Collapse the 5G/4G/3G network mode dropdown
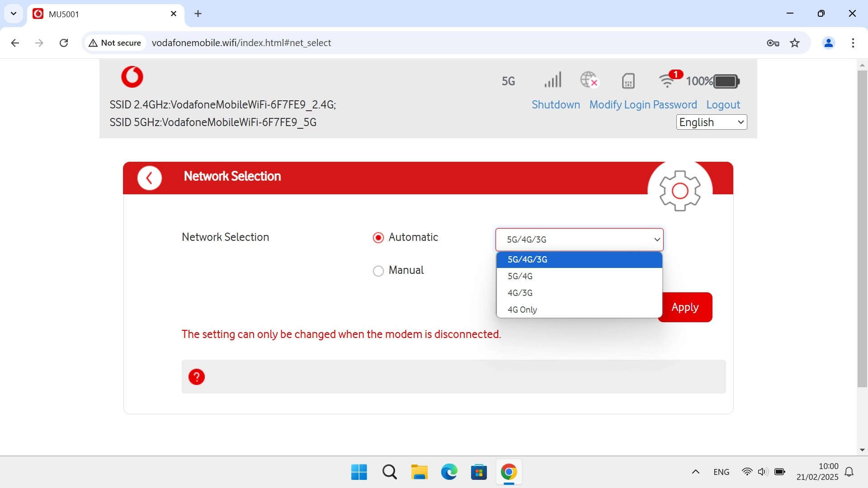Viewport: 868px width, 488px height. 579,239
